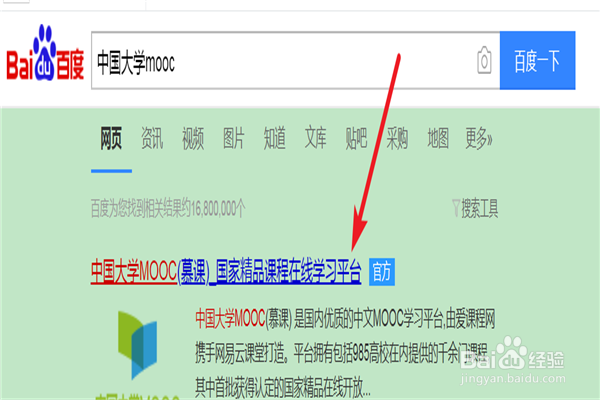The width and height of the screenshot is (600, 400).
Task: Open the 图片 tab
Action: pos(233,138)
